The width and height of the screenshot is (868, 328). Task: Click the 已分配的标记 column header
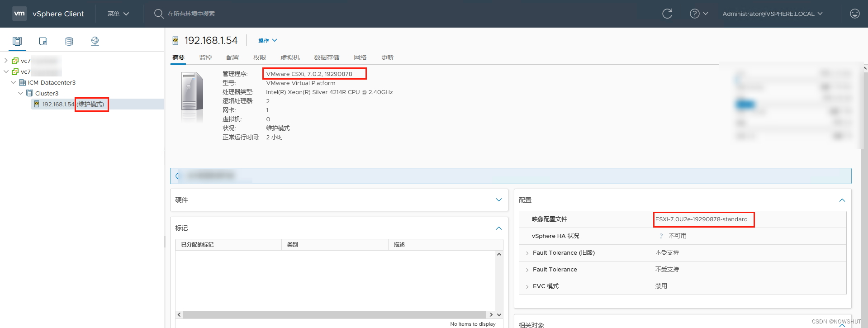pos(228,245)
